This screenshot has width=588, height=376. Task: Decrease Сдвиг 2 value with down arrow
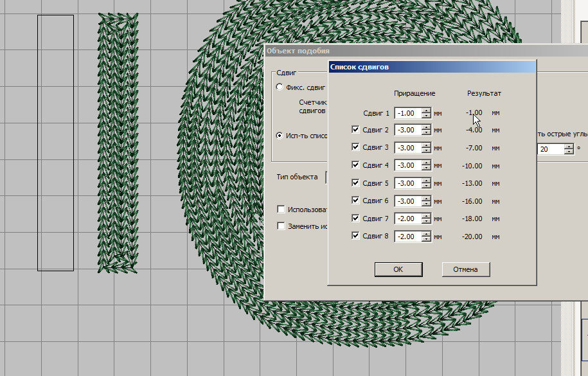(427, 133)
